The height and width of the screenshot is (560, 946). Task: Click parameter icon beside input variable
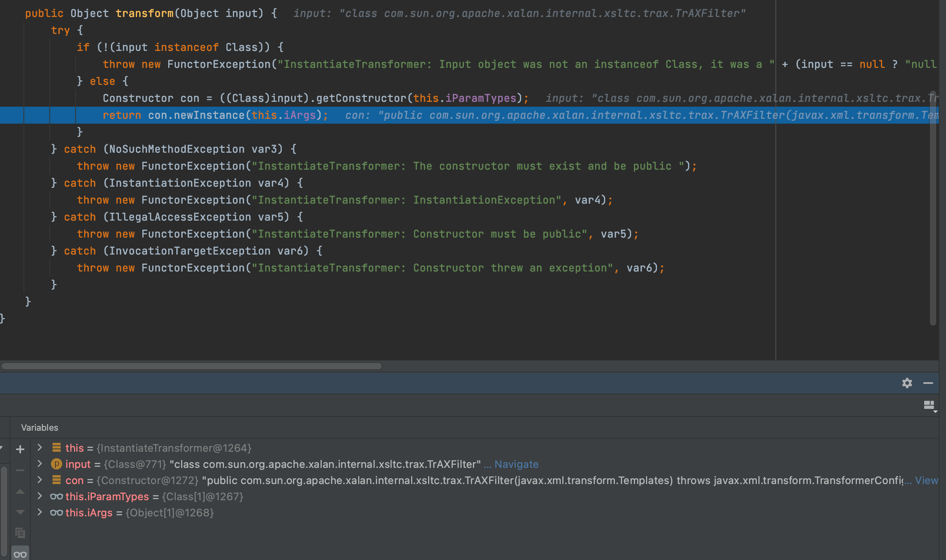[56, 464]
